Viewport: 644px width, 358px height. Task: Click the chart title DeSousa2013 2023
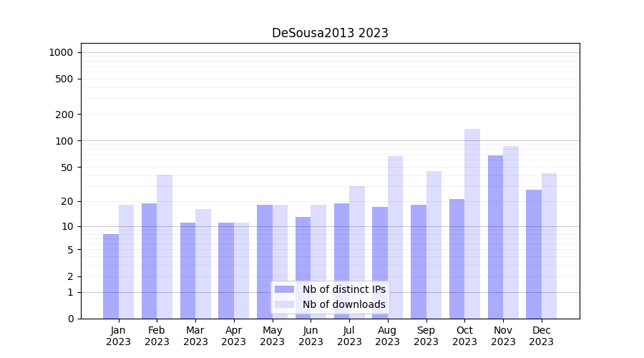click(330, 33)
